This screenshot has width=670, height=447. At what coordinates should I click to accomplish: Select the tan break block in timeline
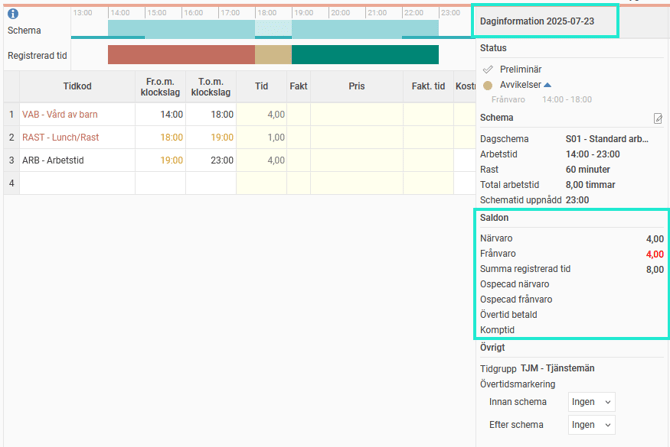pos(273,55)
